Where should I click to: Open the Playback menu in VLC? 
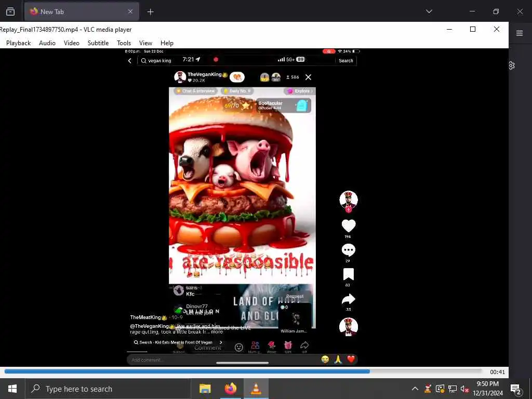pos(18,43)
